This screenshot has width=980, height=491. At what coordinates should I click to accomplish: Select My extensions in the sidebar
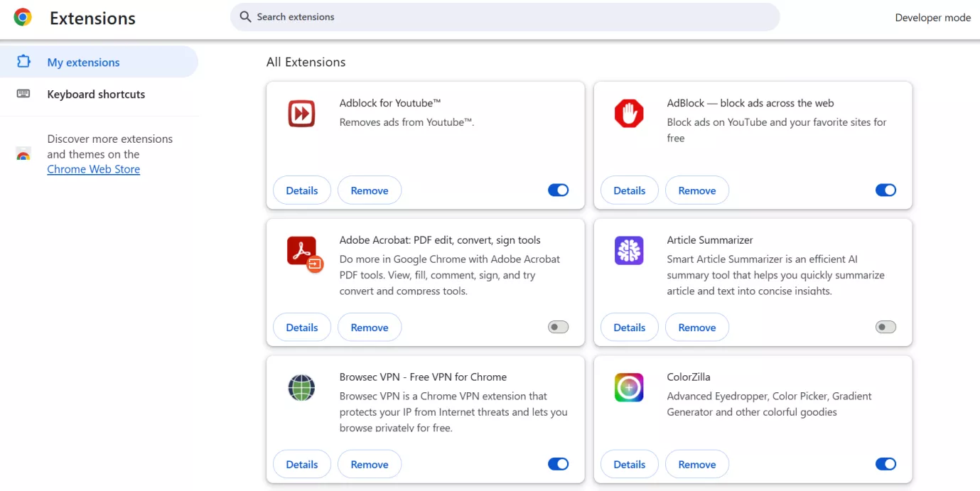point(85,61)
